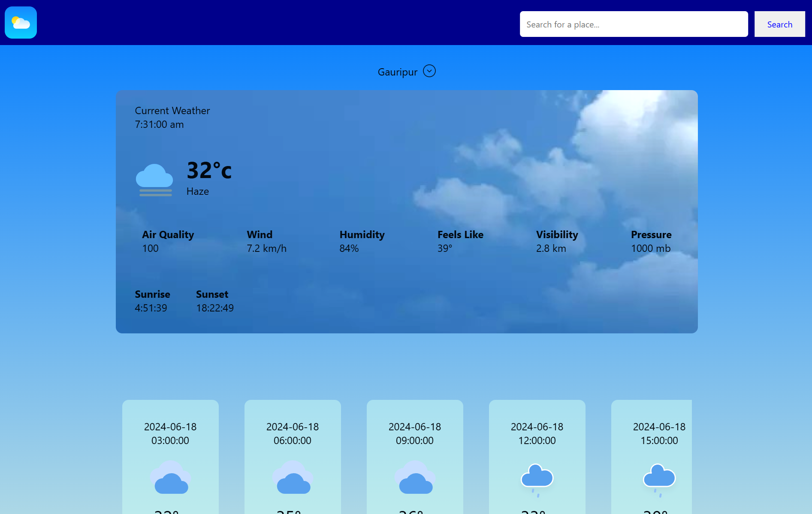This screenshot has width=812, height=514.
Task: Click the Air Quality value 100
Action: coord(150,248)
